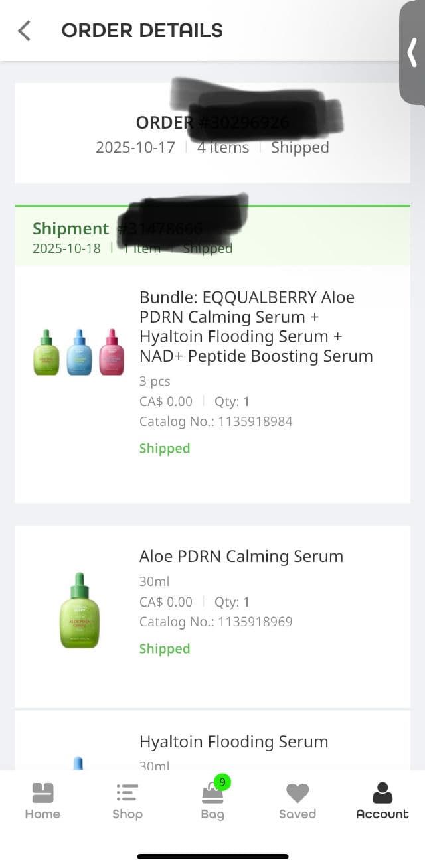The image size is (425, 868).
Task: Tap the Home tab label
Action: [42, 814]
